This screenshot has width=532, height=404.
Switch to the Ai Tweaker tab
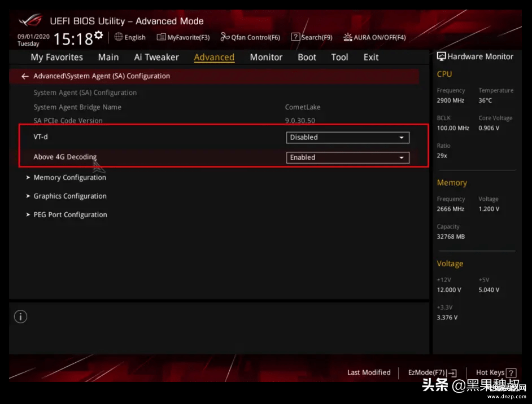click(156, 57)
